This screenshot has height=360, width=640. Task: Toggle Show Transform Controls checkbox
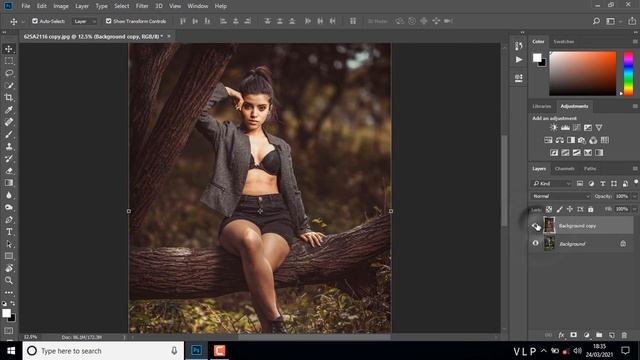(109, 21)
